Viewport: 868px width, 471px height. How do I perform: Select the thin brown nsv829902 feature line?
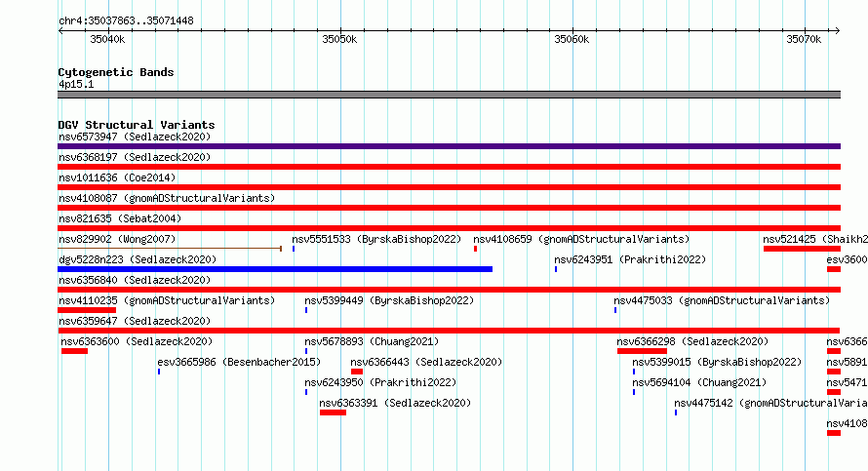170,249
